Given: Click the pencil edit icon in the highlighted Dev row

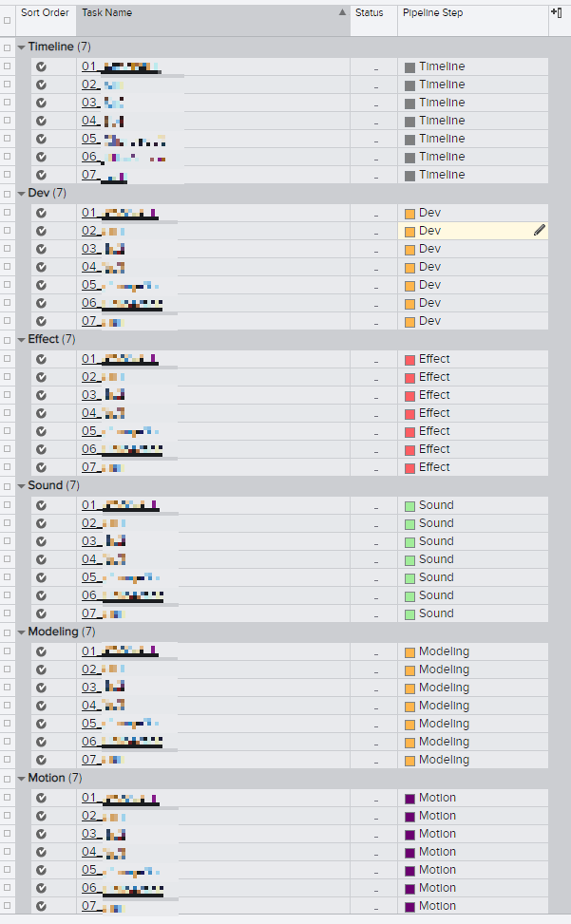Looking at the screenshot, I should tap(540, 231).
